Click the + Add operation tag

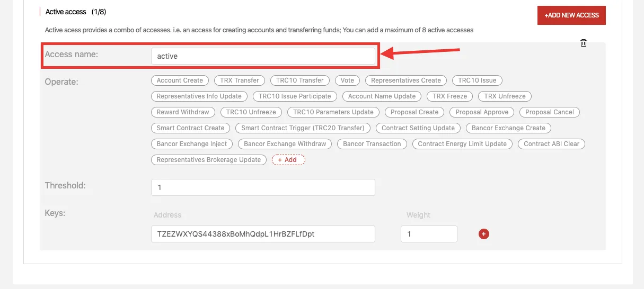[288, 160]
